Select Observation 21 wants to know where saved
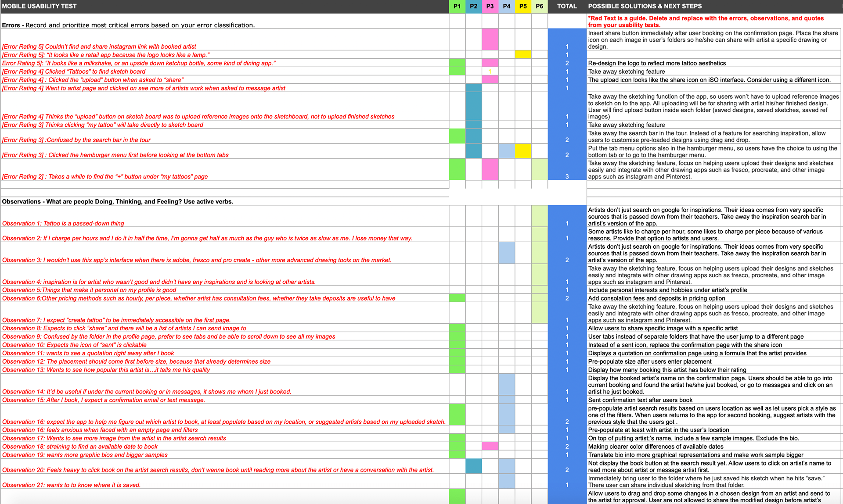843x504 pixels. pos(224,482)
